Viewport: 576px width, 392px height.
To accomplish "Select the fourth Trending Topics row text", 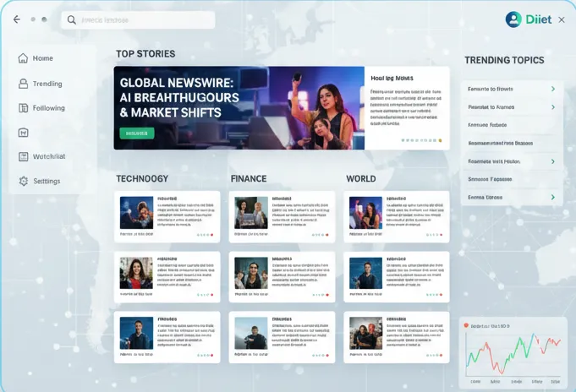I will click(x=501, y=143).
